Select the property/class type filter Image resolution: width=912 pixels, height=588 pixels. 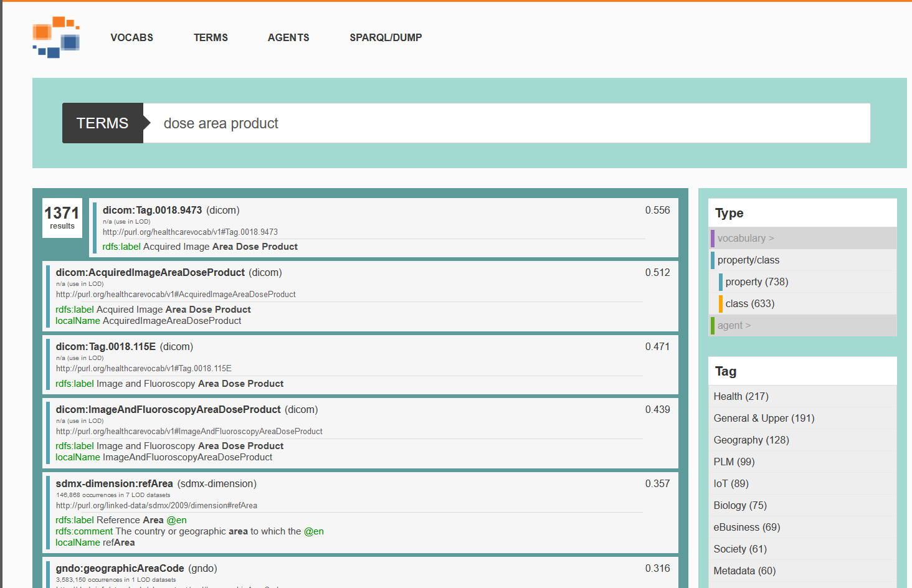click(x=748, y=260)
